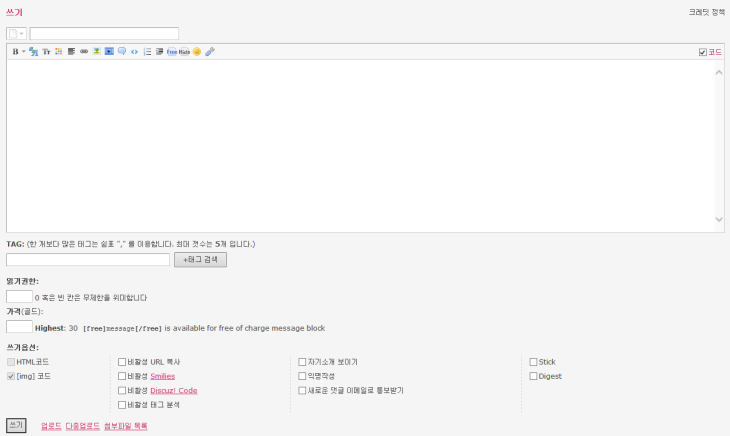Viewport: 730px width, 436px height.
Task: Open the 크레딧 정책 link
Action: click(707, 12)
